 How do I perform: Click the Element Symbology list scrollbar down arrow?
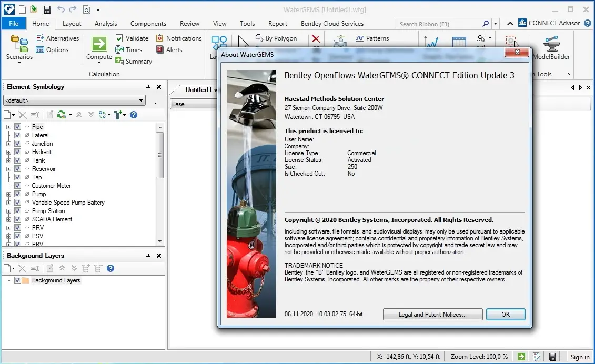[x=160, y=241]
